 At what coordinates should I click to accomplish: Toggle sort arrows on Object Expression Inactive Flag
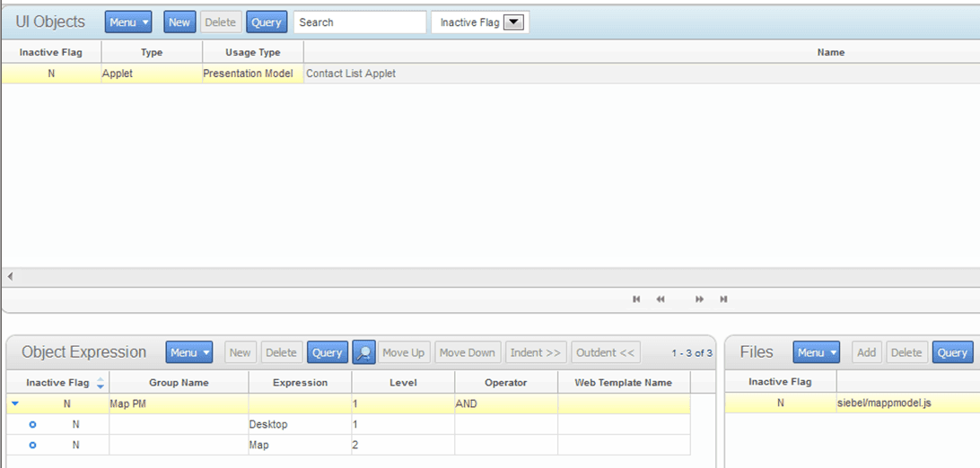coord(101,383)
